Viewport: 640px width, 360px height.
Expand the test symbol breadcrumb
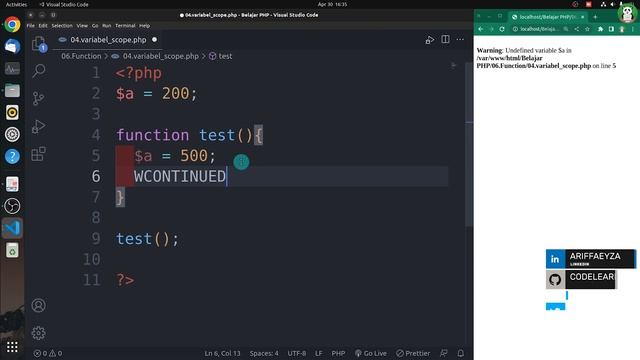[225, 56]
